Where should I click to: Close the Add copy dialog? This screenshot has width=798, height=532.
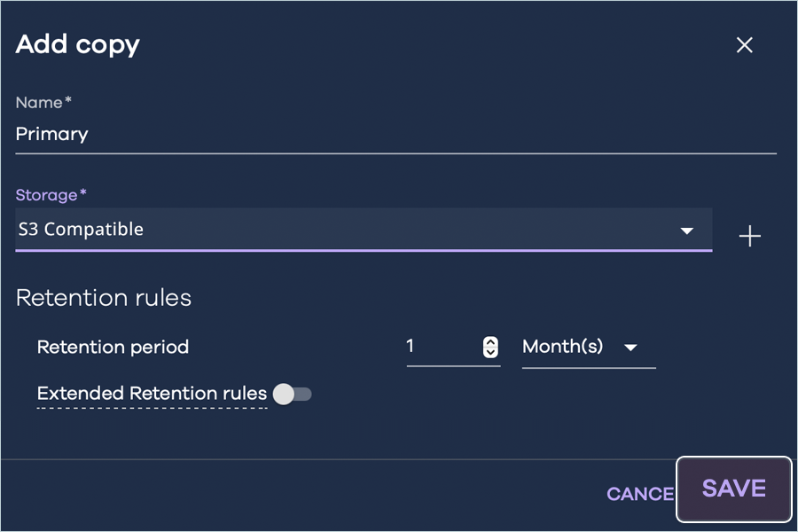[x=744, y=45]
